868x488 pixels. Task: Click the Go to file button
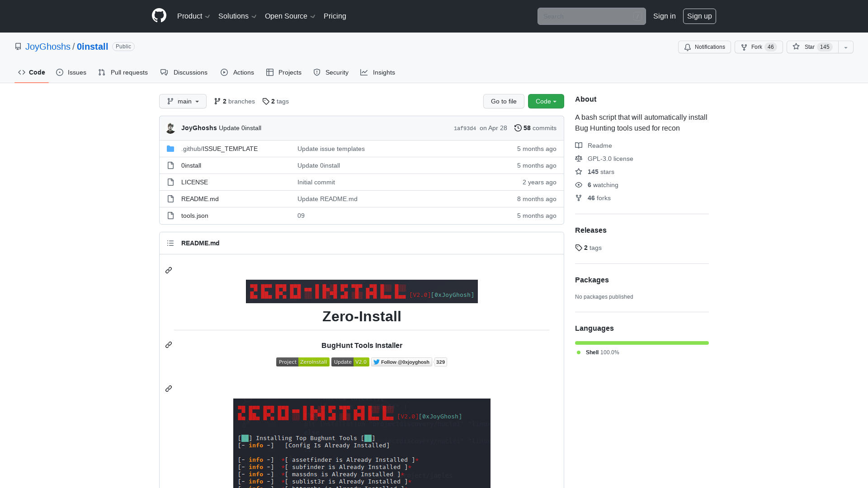point(504,101)
